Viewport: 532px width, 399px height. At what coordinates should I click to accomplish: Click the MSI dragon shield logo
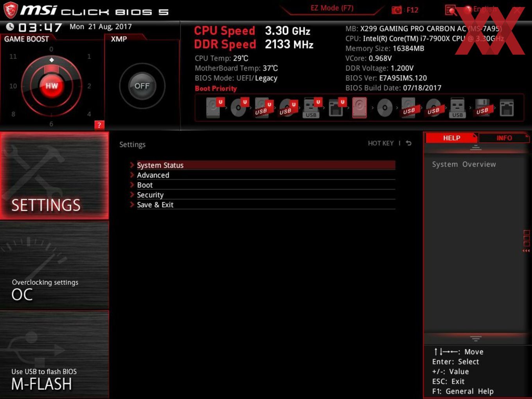click(10, 11)
